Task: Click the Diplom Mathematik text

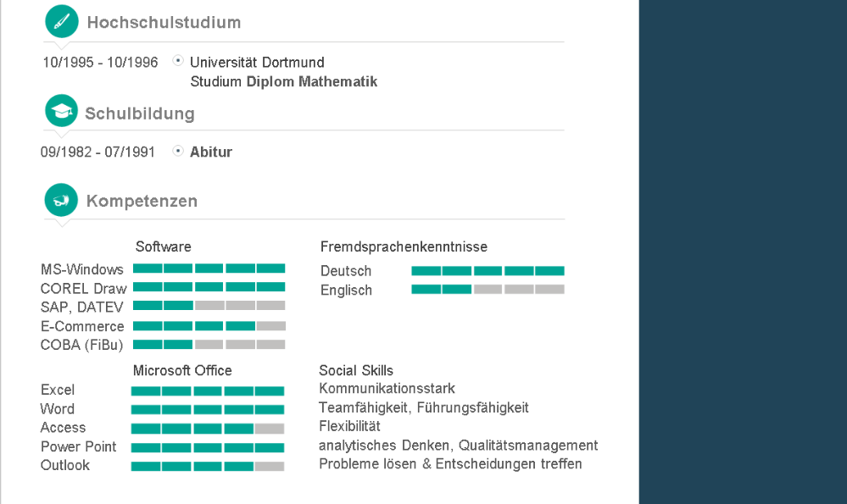Action: coord(312,82)
